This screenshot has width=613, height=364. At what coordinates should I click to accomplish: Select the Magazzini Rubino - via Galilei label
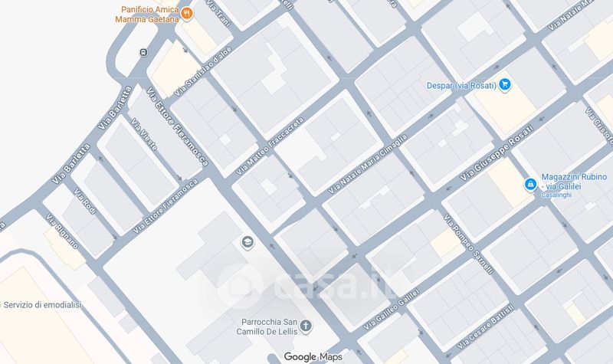pyautogui.click(x=574, y=182)
